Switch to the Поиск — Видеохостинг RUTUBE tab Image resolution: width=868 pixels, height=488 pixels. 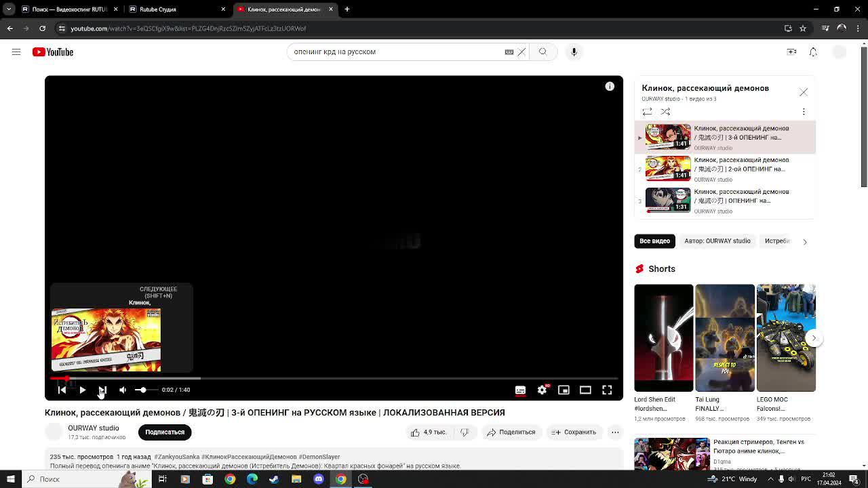tap(70, 9)
